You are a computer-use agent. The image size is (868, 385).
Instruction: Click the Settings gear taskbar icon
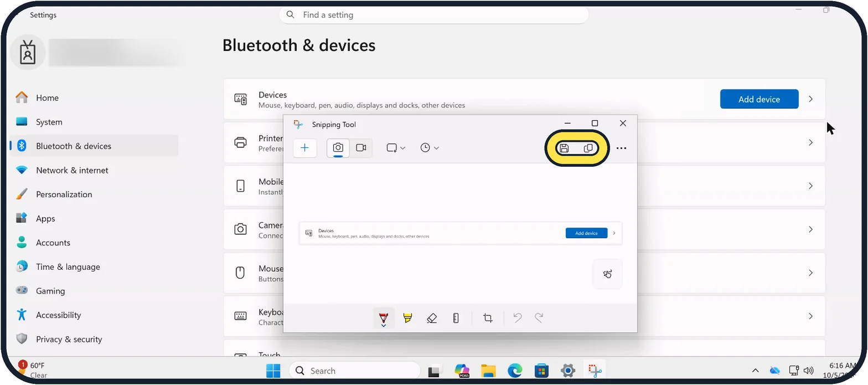pos(567,371)
